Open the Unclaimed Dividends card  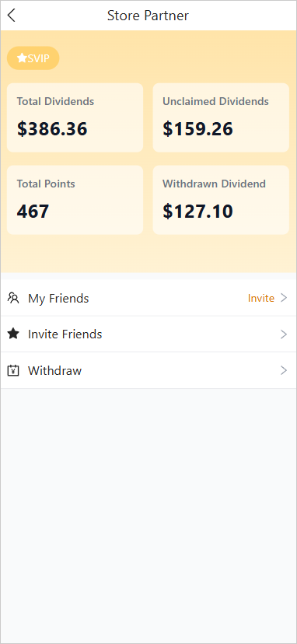click(x=221, y=117)
